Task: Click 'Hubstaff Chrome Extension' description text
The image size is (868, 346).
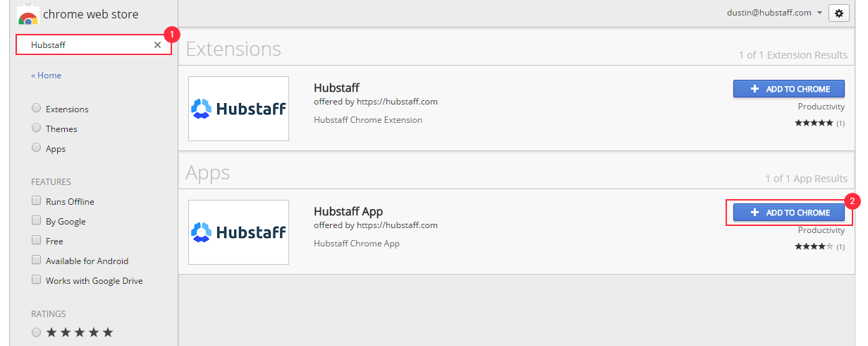Action: point(368,120)
